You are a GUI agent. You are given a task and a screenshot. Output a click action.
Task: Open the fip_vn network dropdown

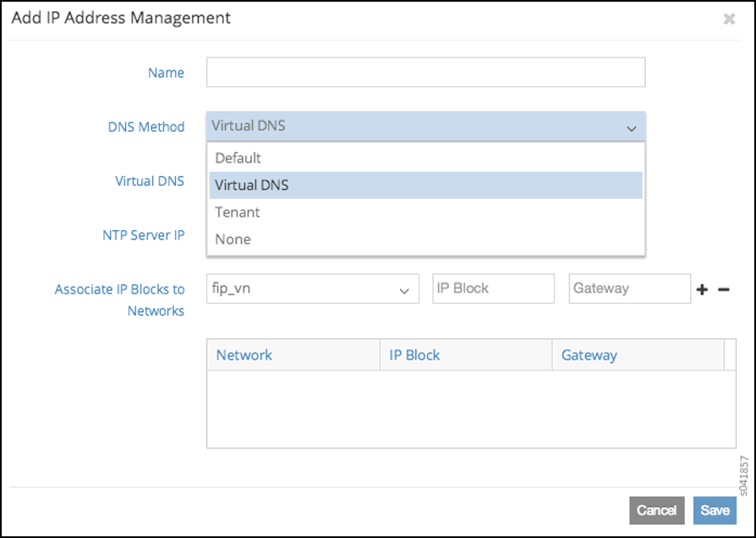312,288
